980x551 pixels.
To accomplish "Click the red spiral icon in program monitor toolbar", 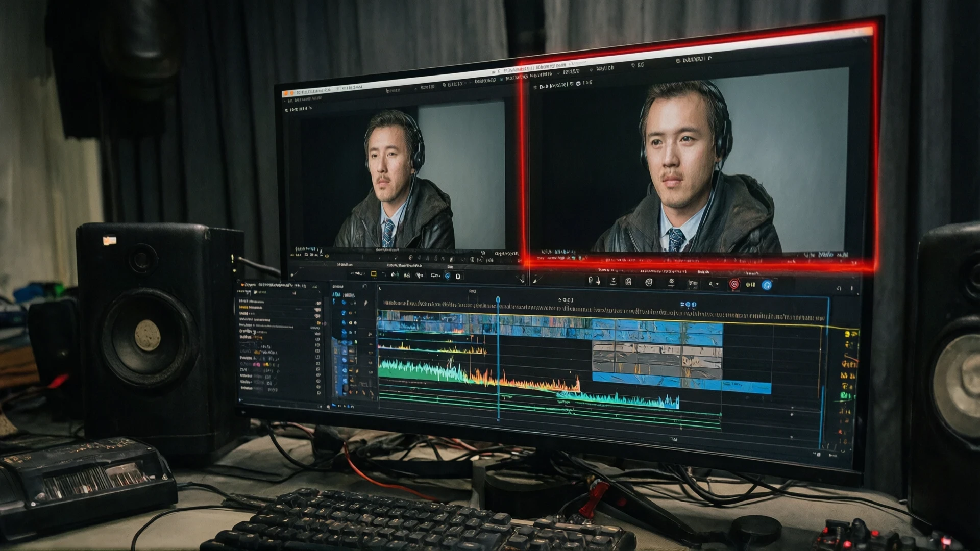I will point(734,284).
